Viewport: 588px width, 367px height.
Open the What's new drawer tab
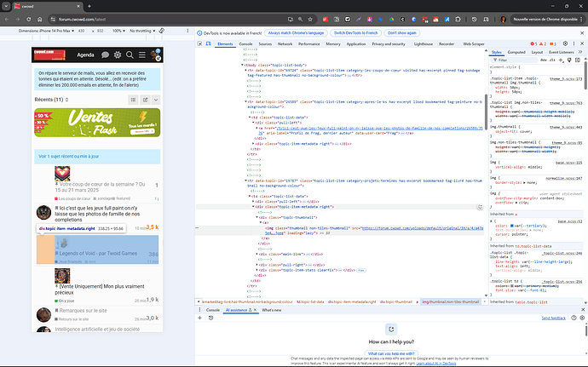[272, 310]
